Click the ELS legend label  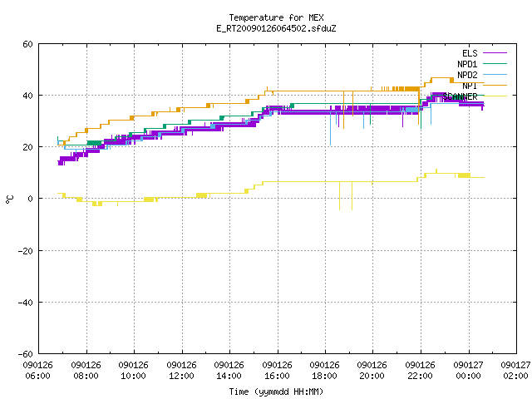[x=470, y=53]
